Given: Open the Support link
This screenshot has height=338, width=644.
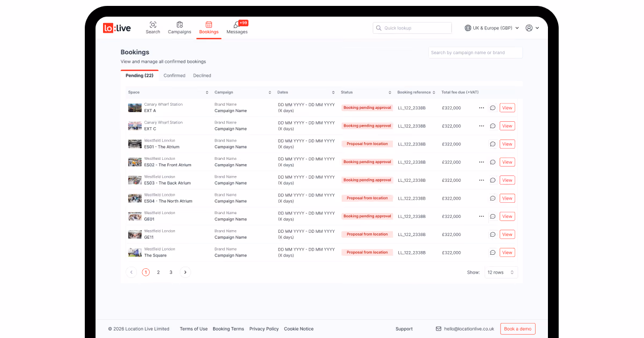Looking at the screenshot, I should click(404, 329).
